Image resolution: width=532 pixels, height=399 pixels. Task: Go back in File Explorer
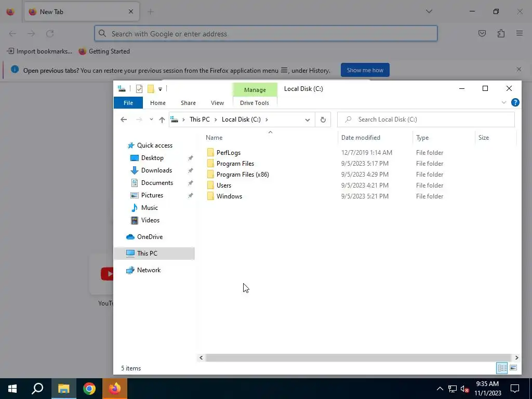point(124,119)
